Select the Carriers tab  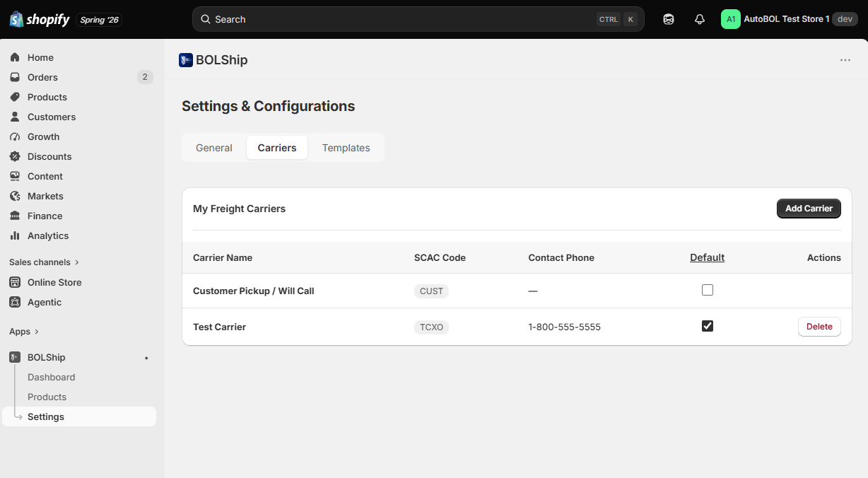coord(277,148)
